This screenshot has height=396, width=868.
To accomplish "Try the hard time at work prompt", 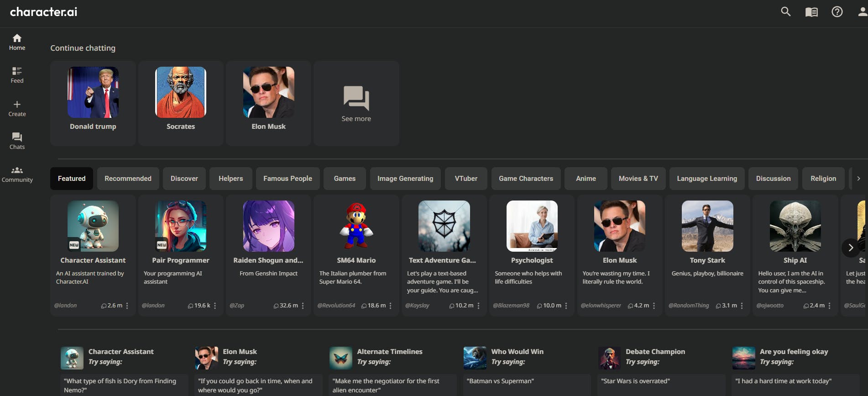I will pyautogui.click(x=795, y=385).
